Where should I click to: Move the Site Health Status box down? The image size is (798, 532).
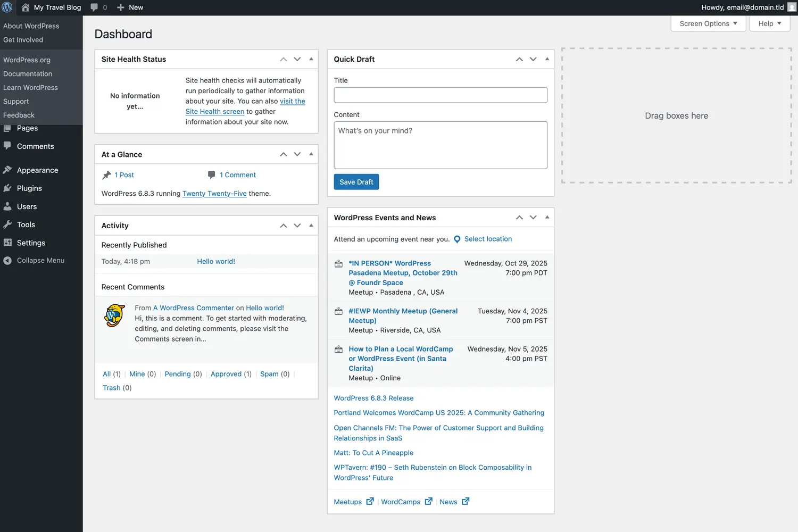coord(297,59)
